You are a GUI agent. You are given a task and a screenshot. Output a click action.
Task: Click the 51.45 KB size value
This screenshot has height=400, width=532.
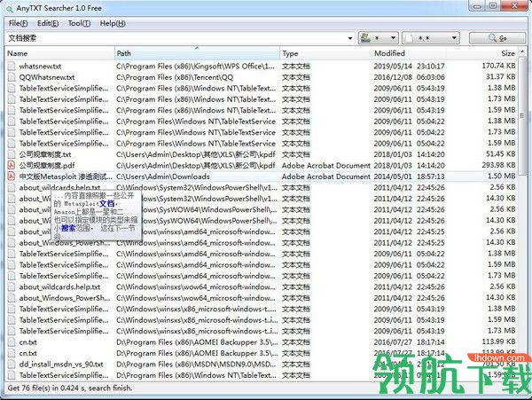click(500, 154)
